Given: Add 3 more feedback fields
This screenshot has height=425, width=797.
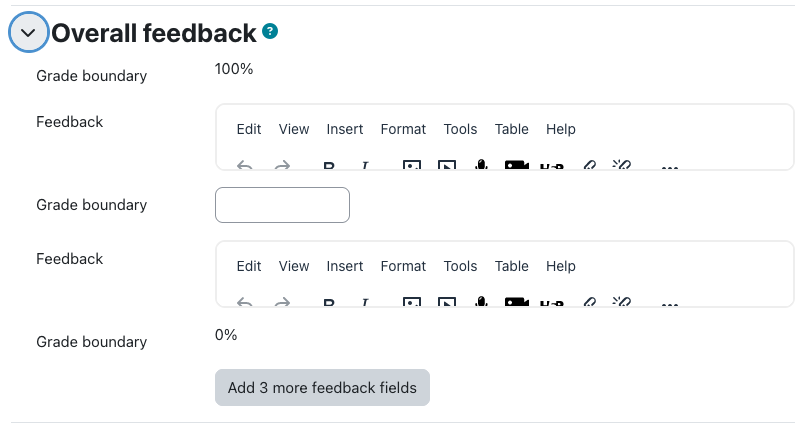Looking at the screenshot, I should point(322,387).
